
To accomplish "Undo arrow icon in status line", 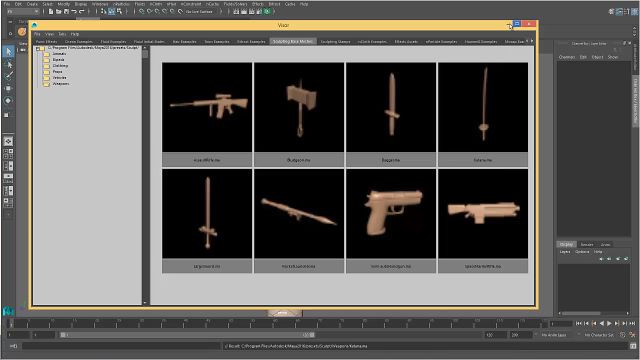I will (x=74, y=11).
